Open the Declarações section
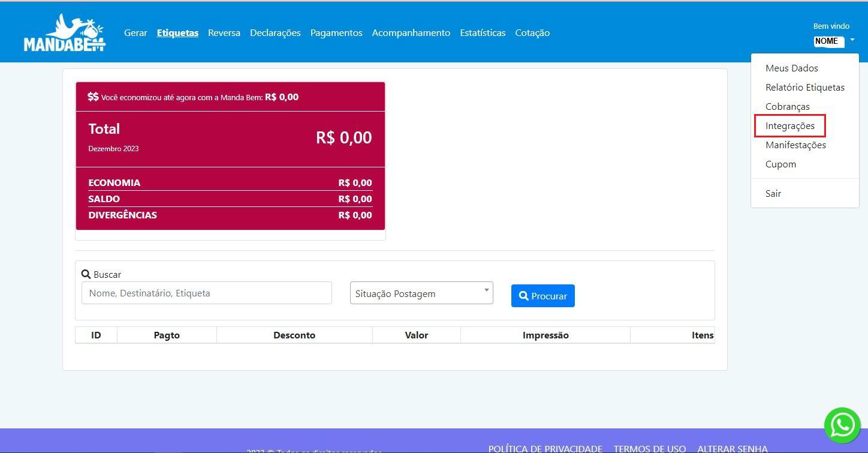The image size is (868, 453). (275, 33)
